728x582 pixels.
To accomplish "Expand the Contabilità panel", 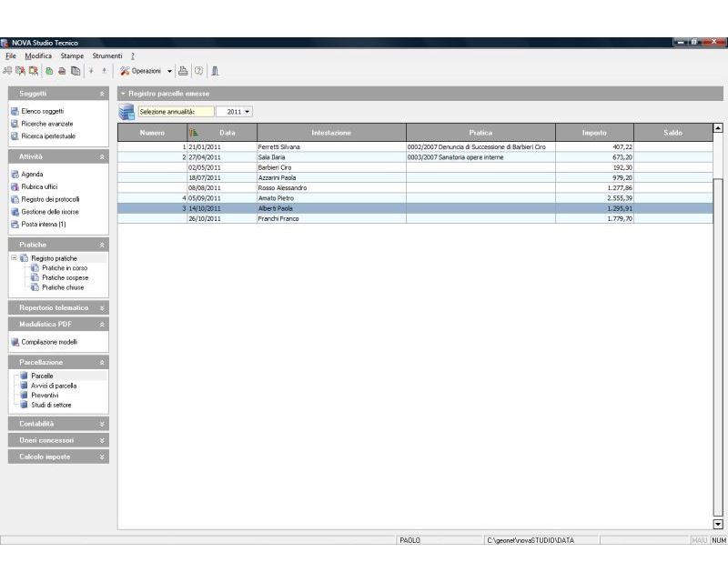I will [x=102, y=424].
